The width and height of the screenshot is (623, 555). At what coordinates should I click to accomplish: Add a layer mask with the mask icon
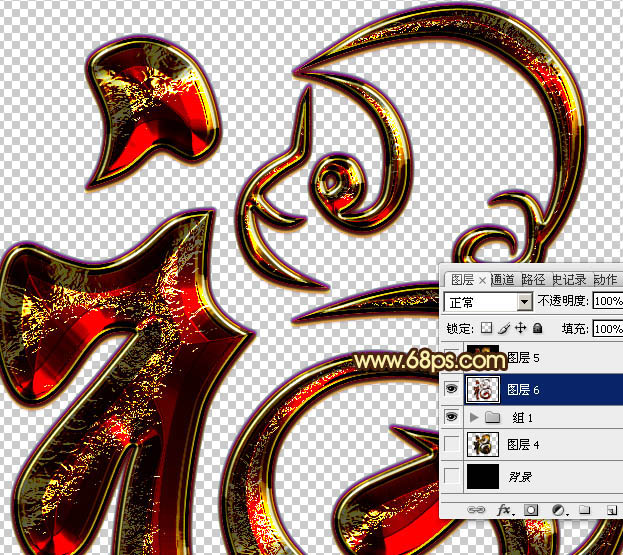531,510
